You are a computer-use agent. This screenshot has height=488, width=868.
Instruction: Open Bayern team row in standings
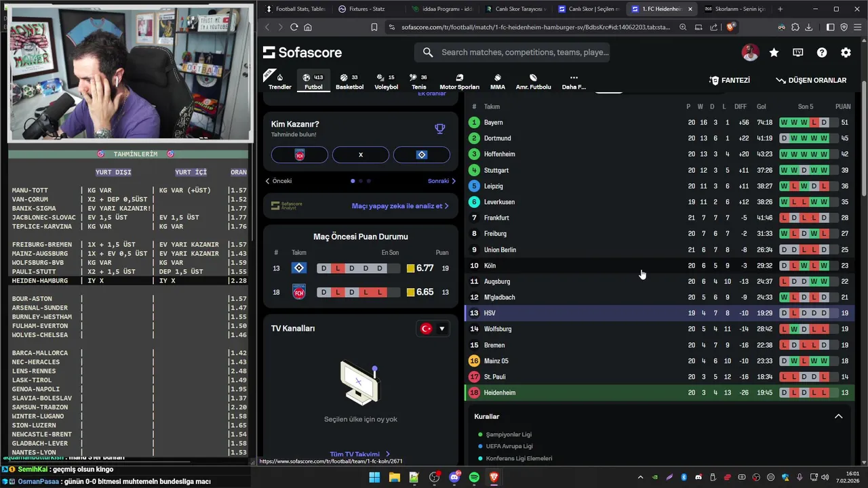(x=659, y=123)
